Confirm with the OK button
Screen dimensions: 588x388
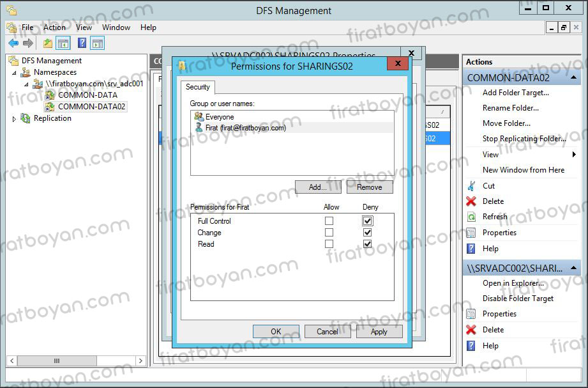pos(276,331)
